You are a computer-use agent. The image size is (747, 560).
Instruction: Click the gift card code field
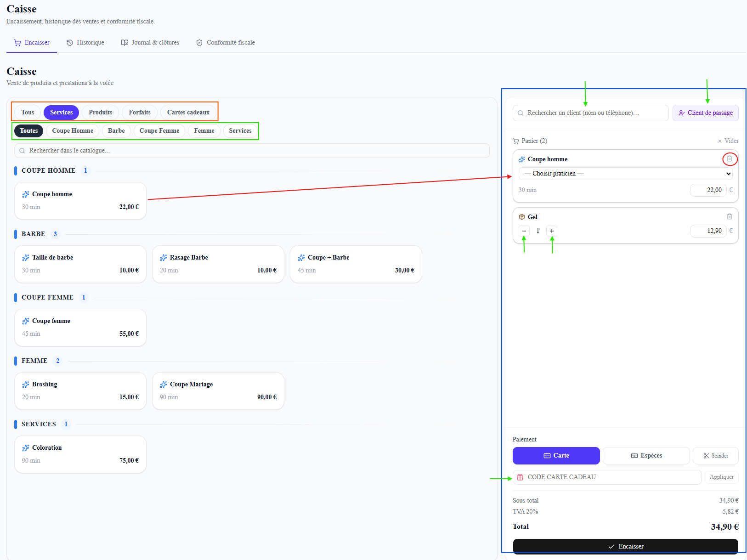607,477
